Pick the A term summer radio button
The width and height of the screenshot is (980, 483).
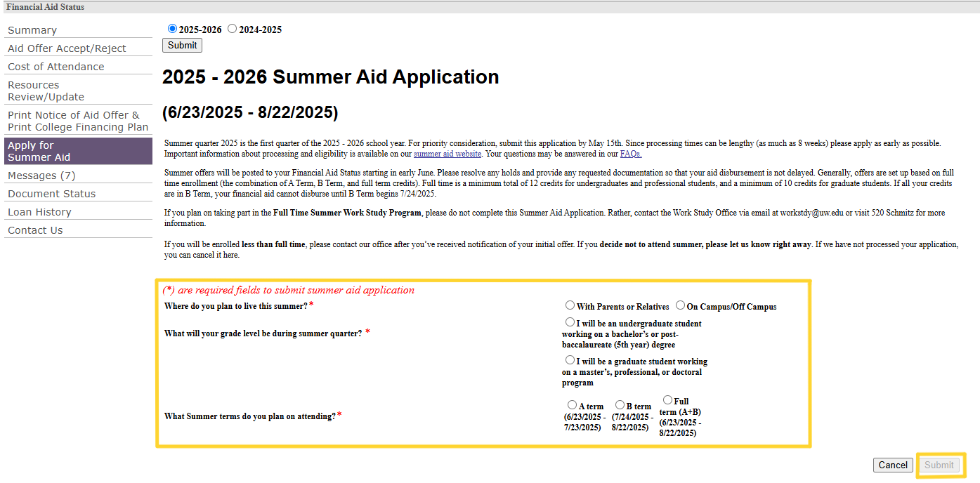point(573,405)
